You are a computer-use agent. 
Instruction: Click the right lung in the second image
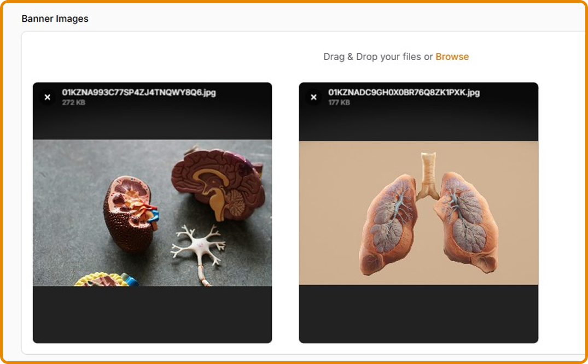pos(467,221)
